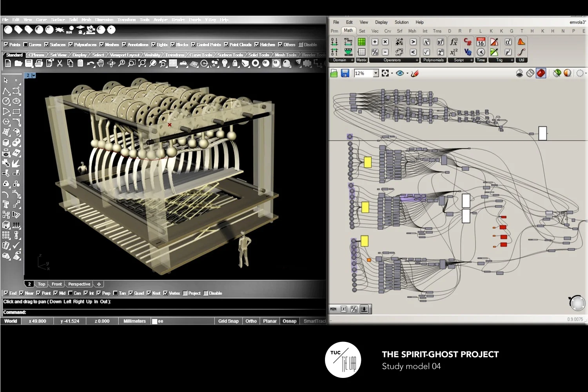The height and width of the screenshot is (392, 588).
Task: Click the Undo arrow icon in Rhino
Action: coord(91,64)
